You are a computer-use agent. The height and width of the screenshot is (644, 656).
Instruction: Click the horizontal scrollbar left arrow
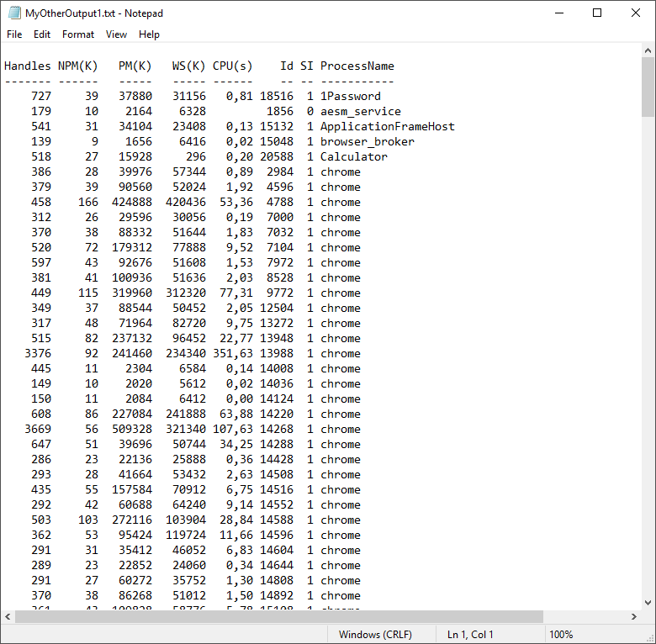[8, 617]
